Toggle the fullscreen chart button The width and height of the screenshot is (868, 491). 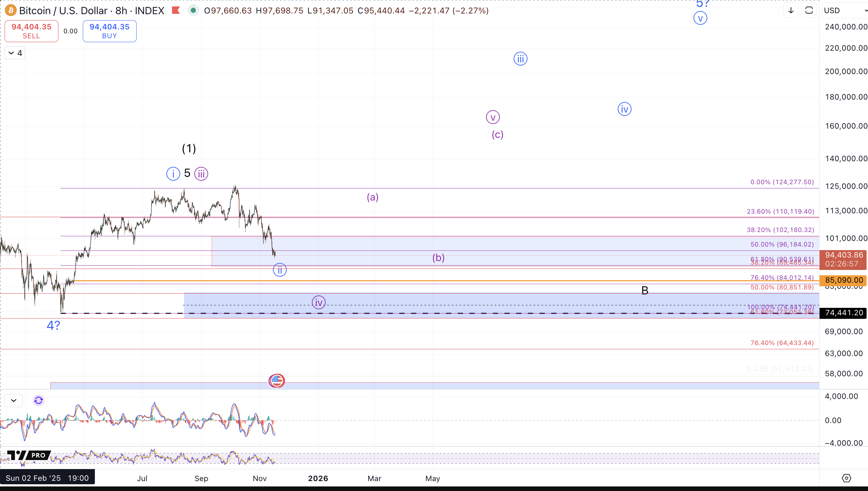click(x=809, y=11)
